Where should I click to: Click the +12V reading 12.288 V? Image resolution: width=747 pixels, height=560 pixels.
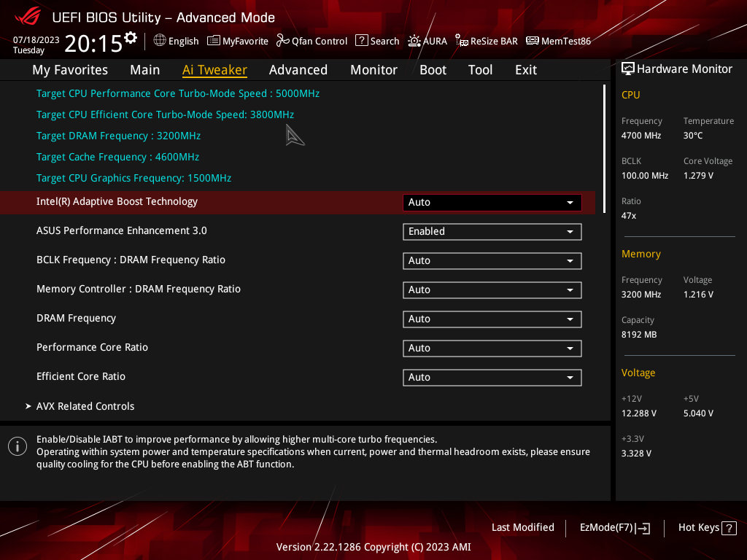tap(639, 413)
